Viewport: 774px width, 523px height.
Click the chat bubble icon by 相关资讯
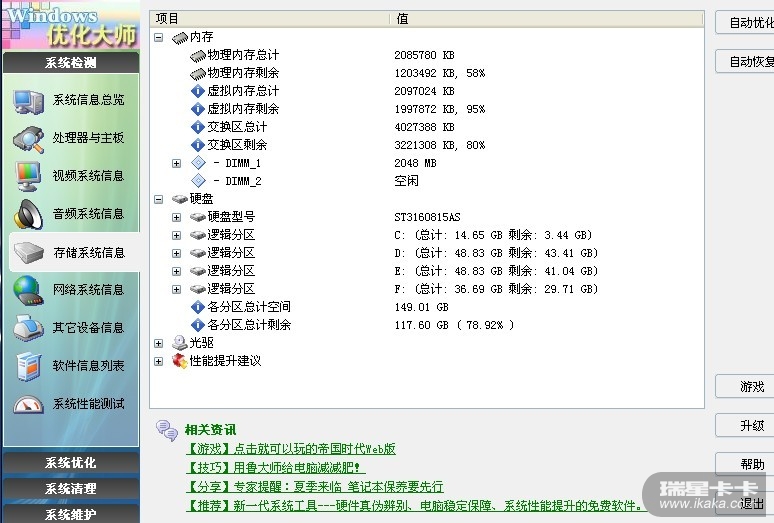(x=167, y=430)
